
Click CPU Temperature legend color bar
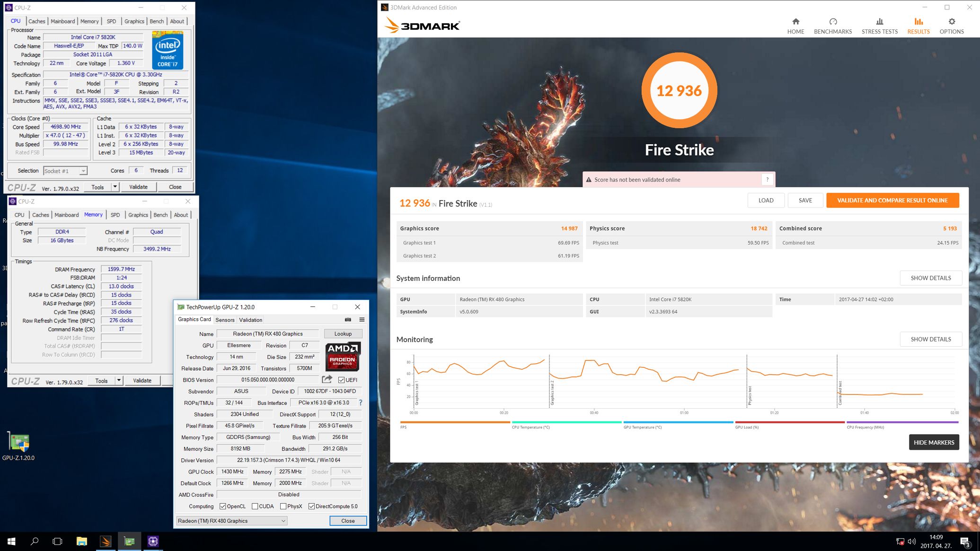[x=566, y=422]
